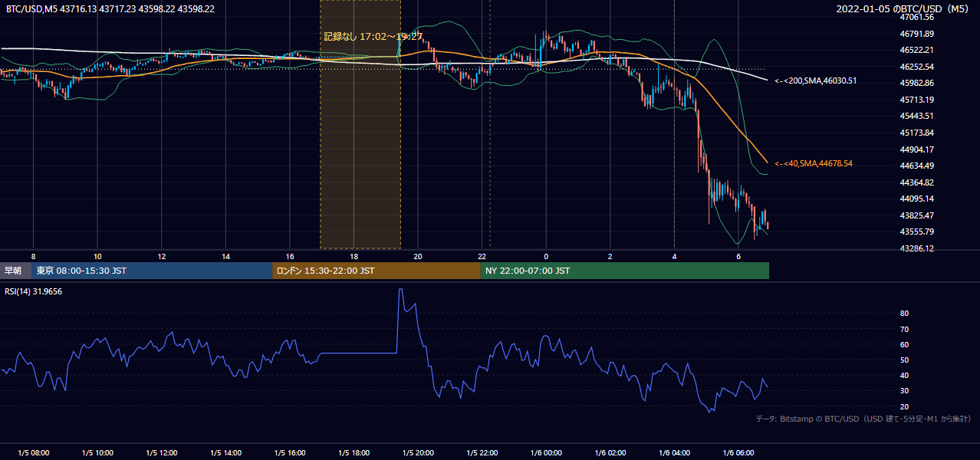
Task: Click the "1/5 18:00" time axis label
Action: [354, 453]
